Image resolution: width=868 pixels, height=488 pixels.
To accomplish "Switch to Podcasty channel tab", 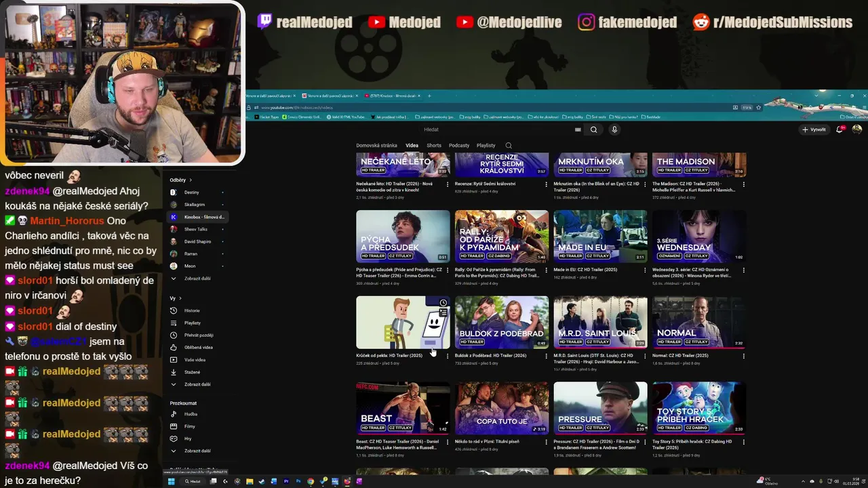I will [459, 145].
